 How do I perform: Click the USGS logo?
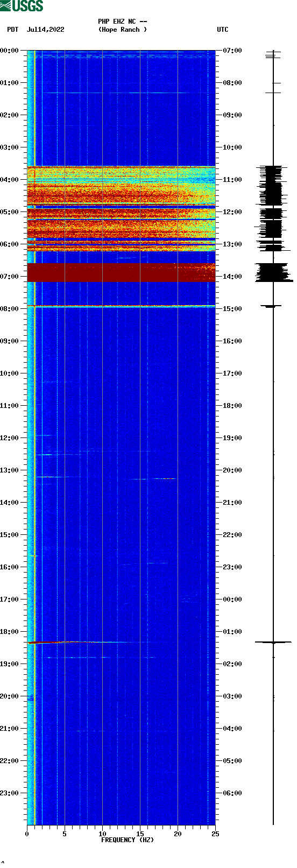click(22, 6)
